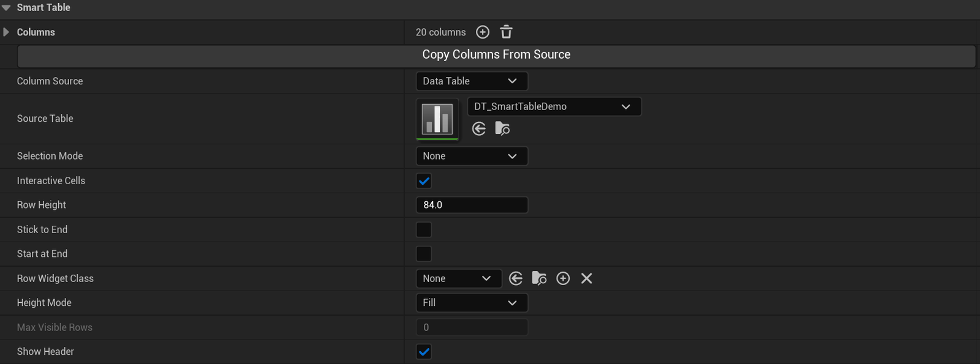Select the Source Table label
This screenshot has height=364, width=980.
coord(45,119)
